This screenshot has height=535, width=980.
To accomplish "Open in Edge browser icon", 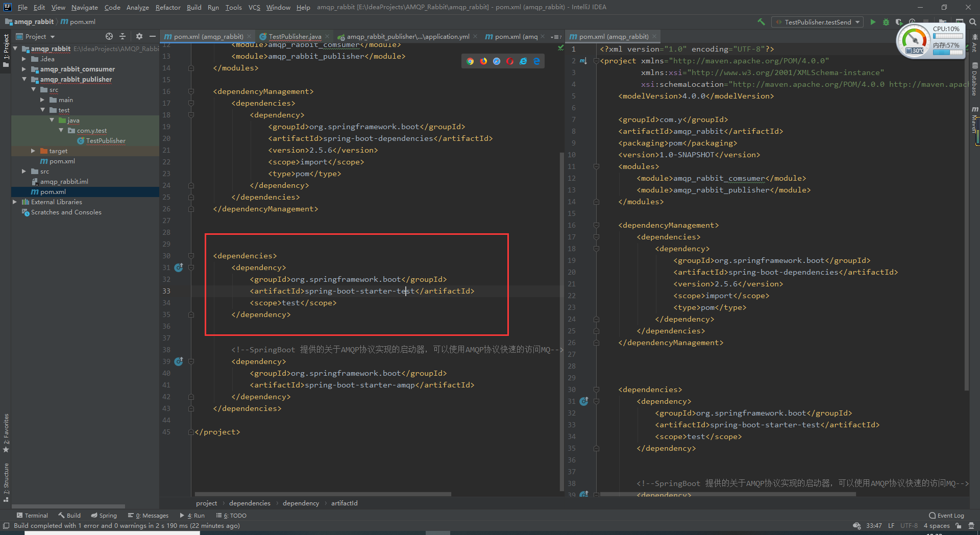I will (x=536, y=61).
